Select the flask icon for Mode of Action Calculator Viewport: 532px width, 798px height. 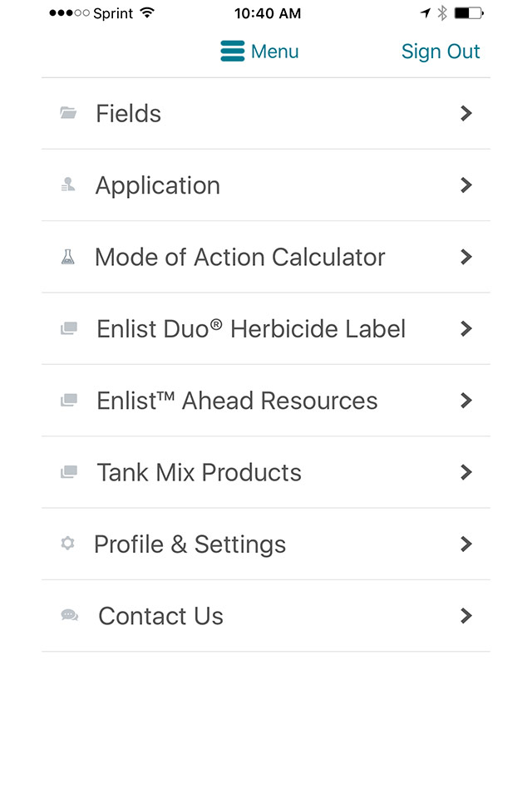pyautogui.click(x=67, y=257)
